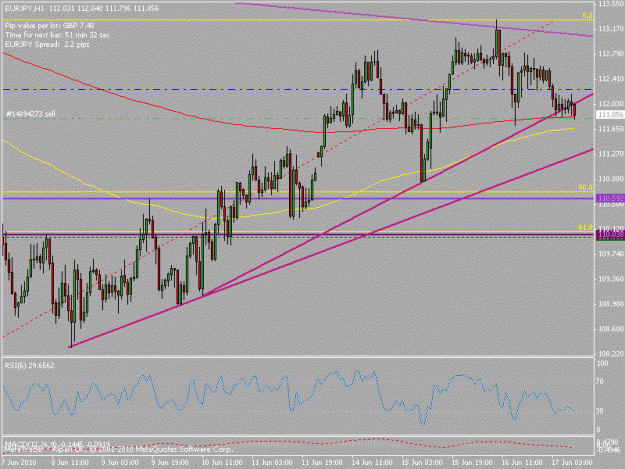625x469 pixels.
Task: Click the purple 110.592 price tag
Action: pos(610,198)
